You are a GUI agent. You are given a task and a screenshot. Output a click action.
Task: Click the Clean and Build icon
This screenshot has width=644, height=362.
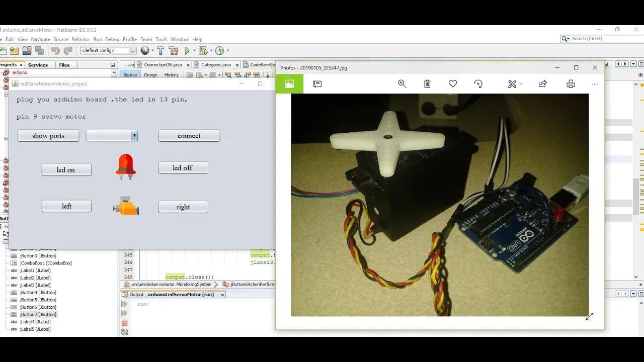point(174,51)
